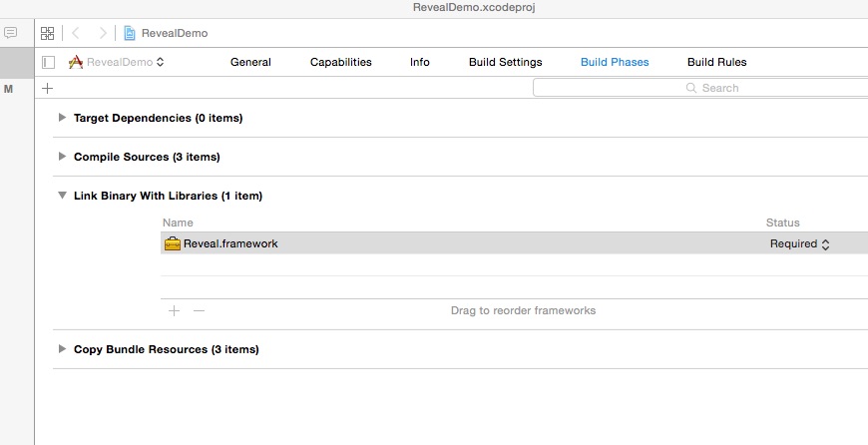Switch to the Capabilities tab

point(341,62)
